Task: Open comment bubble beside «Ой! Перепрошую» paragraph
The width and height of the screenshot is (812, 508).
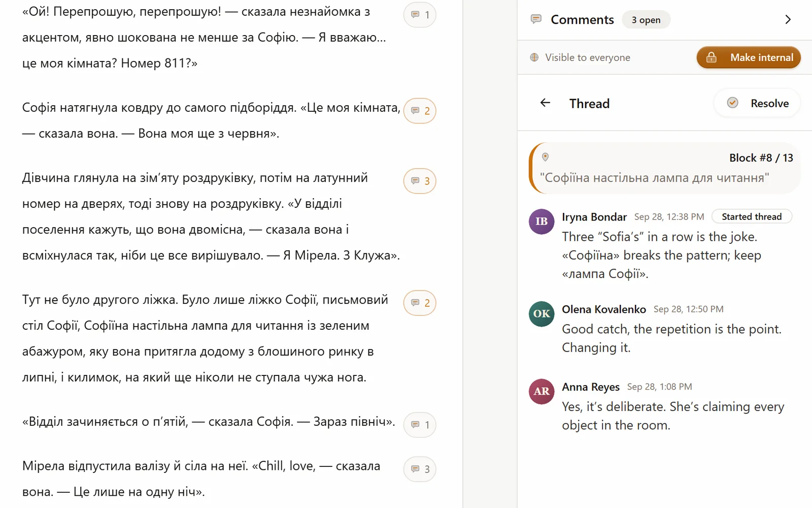Action: (x=420, y=15)
